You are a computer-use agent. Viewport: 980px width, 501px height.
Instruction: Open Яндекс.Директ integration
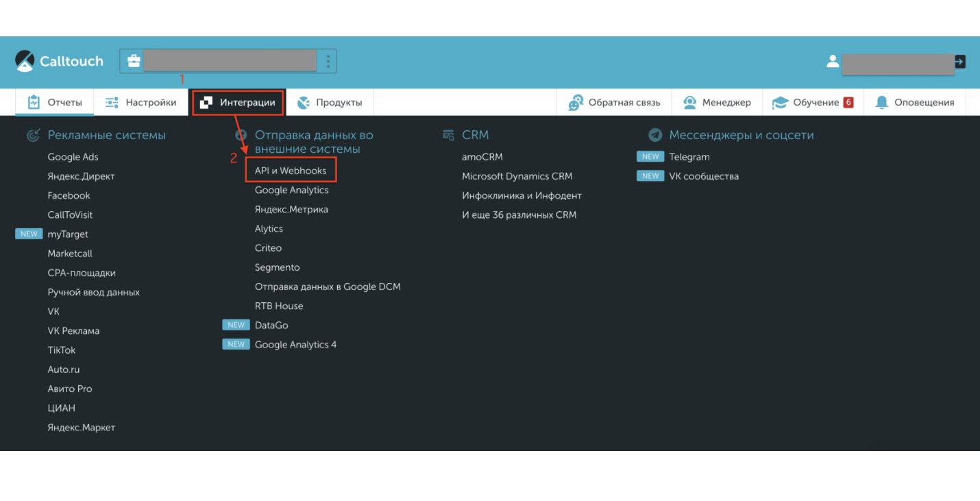click(81, 176)
